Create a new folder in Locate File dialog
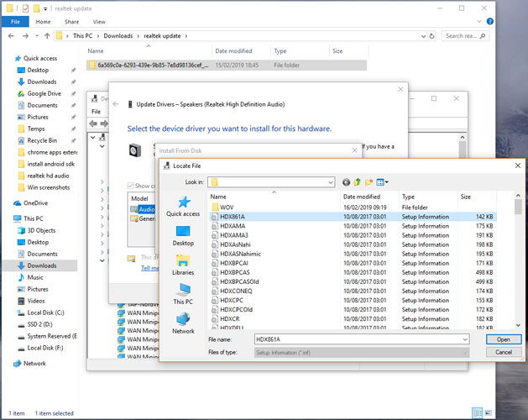 (369, 181)
